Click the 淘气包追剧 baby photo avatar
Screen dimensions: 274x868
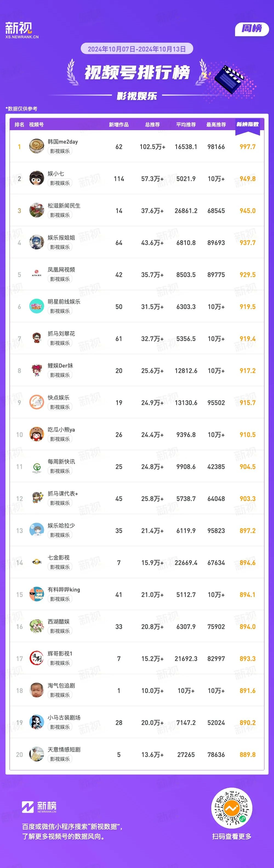pos(36,691)
